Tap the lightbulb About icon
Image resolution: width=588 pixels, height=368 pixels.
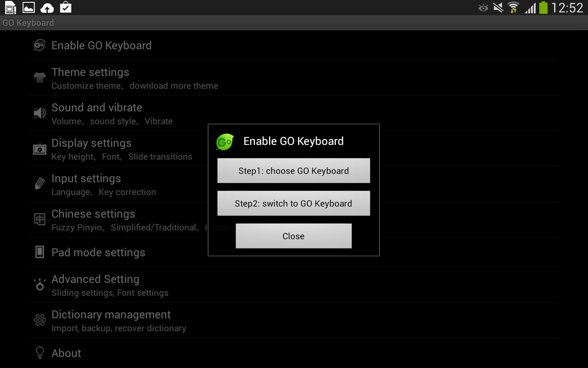pos(40,353)
